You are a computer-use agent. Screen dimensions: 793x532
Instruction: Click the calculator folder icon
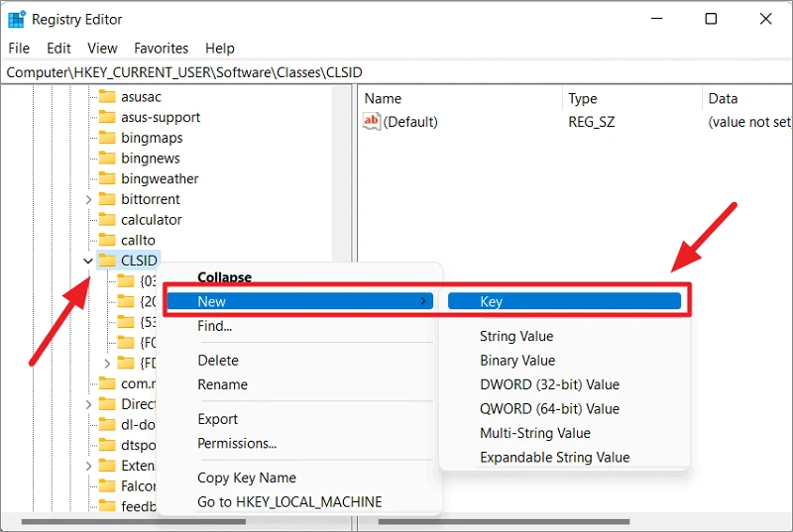[x=107, y=219]
